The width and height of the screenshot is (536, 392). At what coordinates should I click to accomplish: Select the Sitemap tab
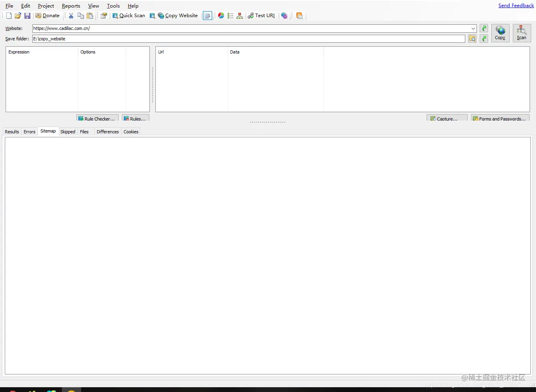pyautogui.click(x=48, y=131)
